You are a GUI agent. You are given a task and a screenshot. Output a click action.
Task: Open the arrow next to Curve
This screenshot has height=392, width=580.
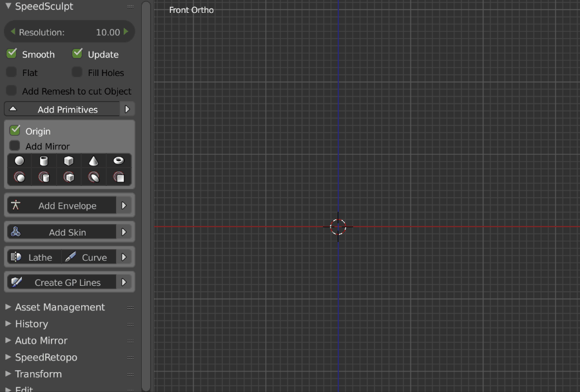point(124,257)
